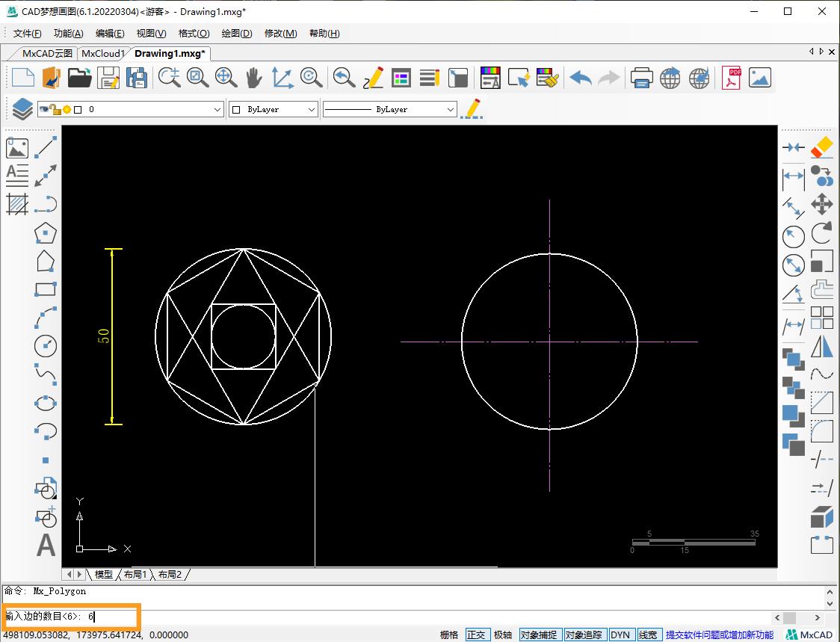Open the layer dropdown list
Viewport: 840px width, 642px height.
(217, 109)
